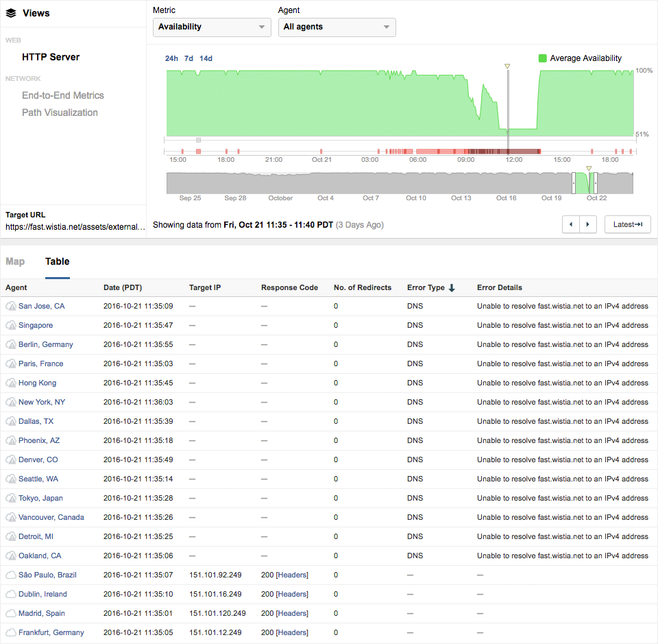Image resolution: width=658 pixels, height=644 pixels.
Task: Open the Metric Availability dropdown
Action: (212, 27)
